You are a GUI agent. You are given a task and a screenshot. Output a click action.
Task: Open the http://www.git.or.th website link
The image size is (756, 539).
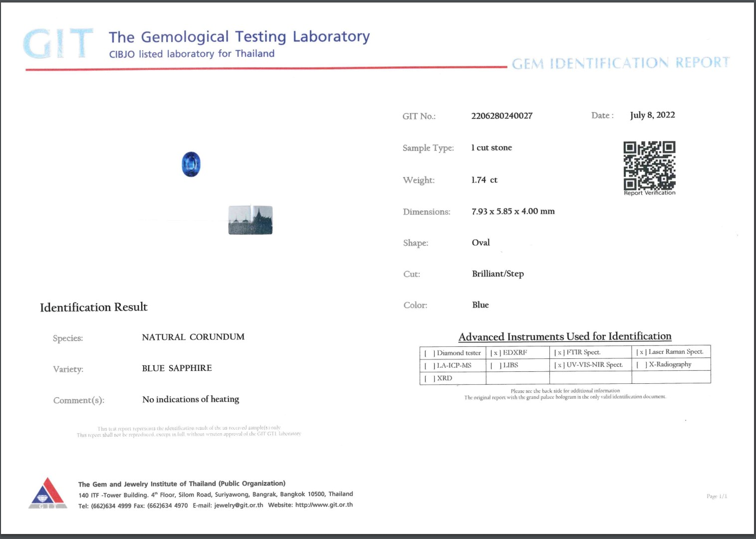point(324,505)
